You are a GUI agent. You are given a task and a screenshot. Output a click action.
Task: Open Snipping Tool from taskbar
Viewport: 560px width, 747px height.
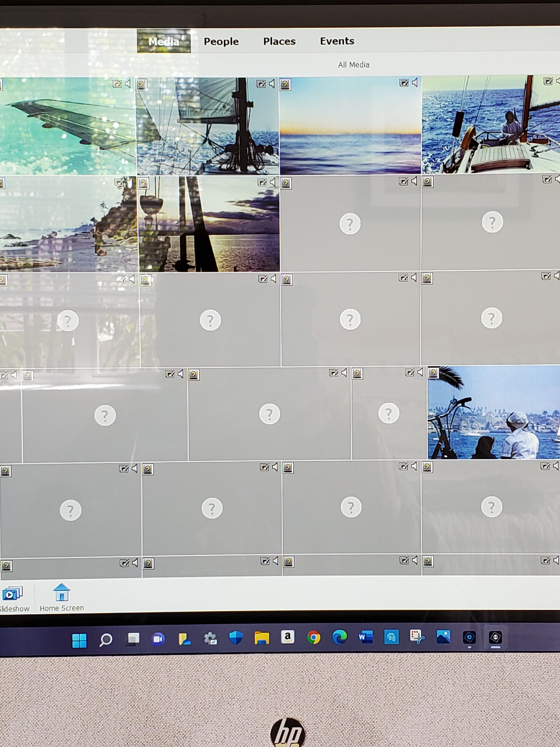pyautogui.click(x=417, y=637)
